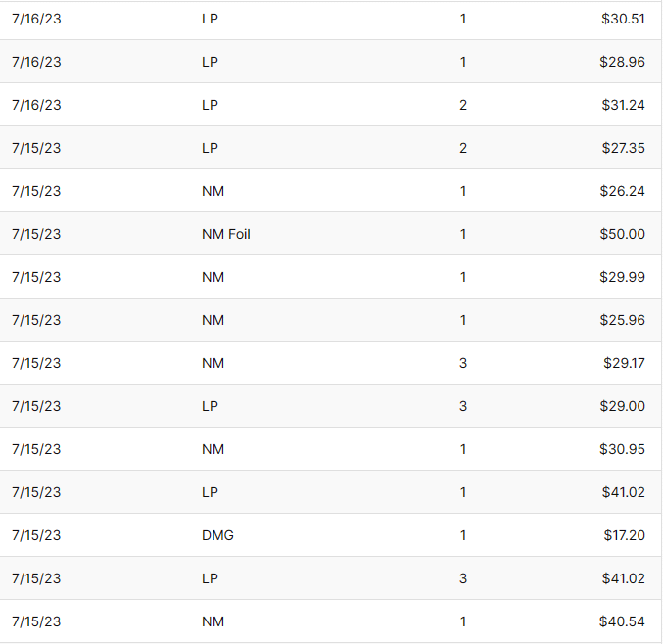663x644 pixels.
Task: Select the $29.99 price cell
Action: pos(623,277)
